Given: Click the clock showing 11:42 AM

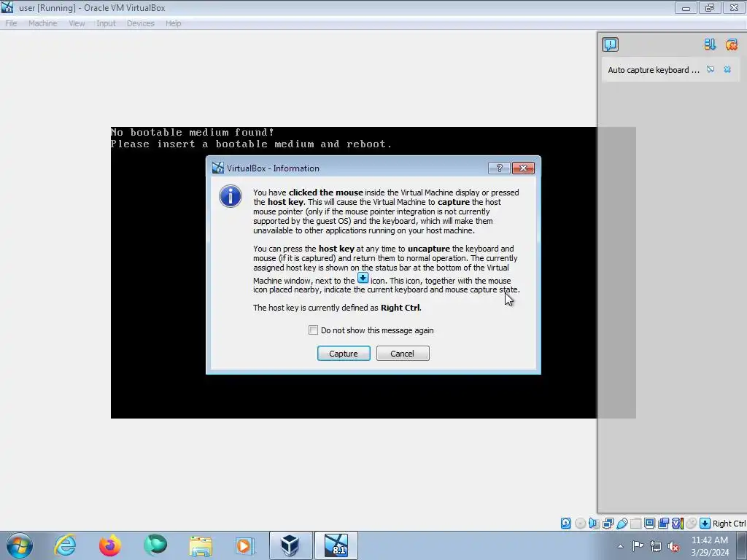Looking at the screenshot, I should coord(710,546).
